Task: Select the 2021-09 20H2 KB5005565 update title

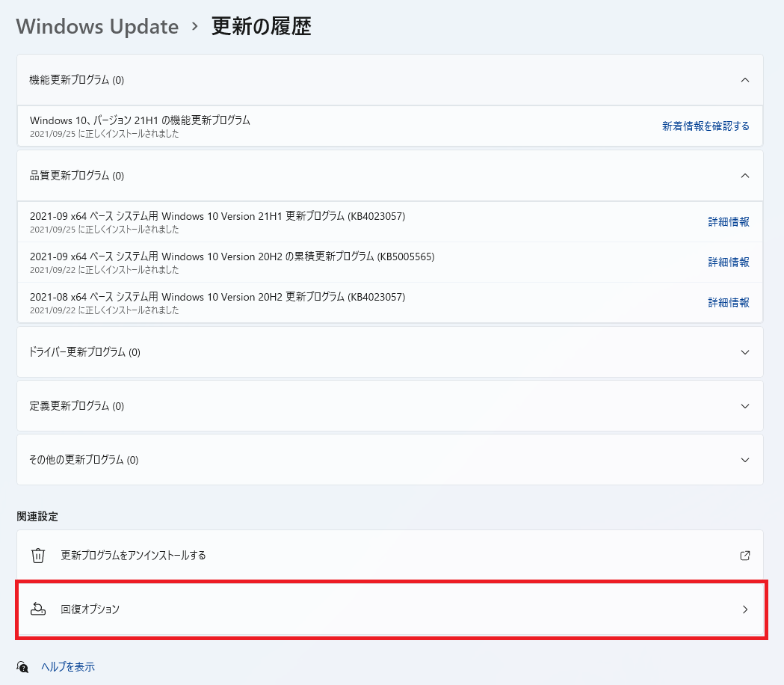Action: (232, 257)
